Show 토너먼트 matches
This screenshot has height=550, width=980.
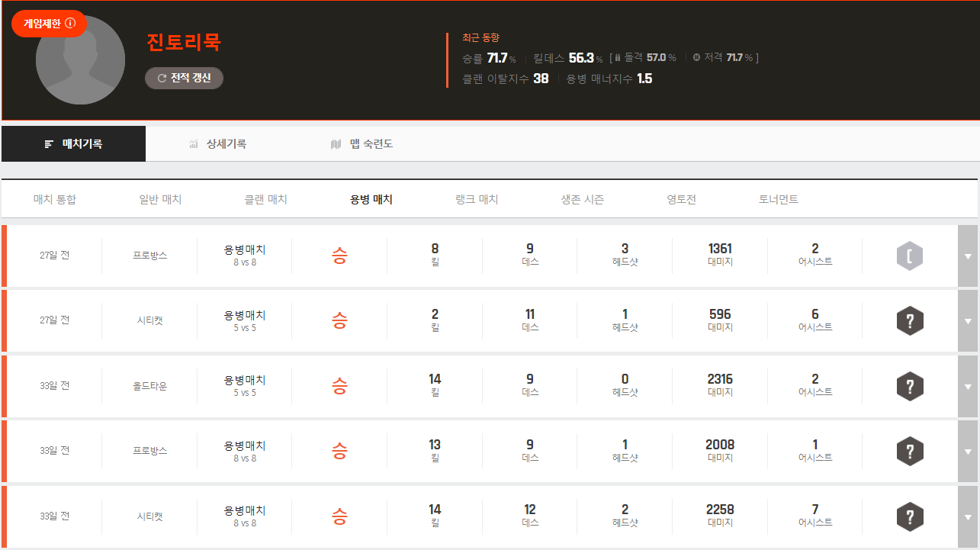(778, 199)
